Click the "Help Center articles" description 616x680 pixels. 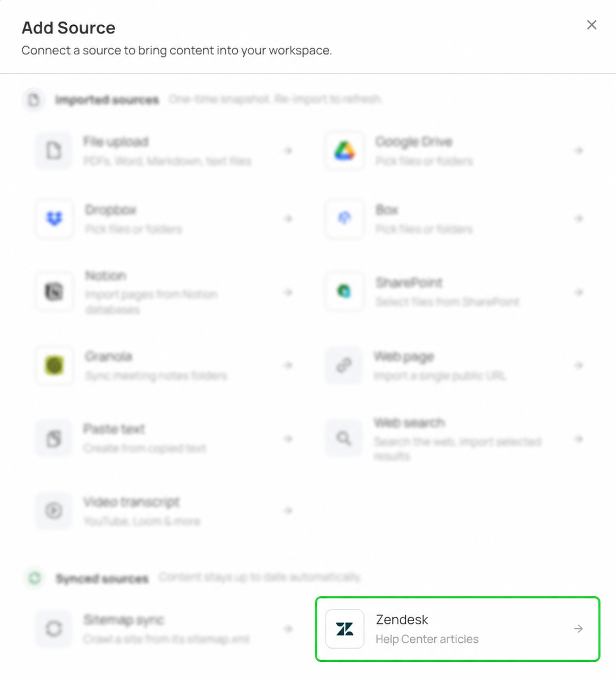427,639
